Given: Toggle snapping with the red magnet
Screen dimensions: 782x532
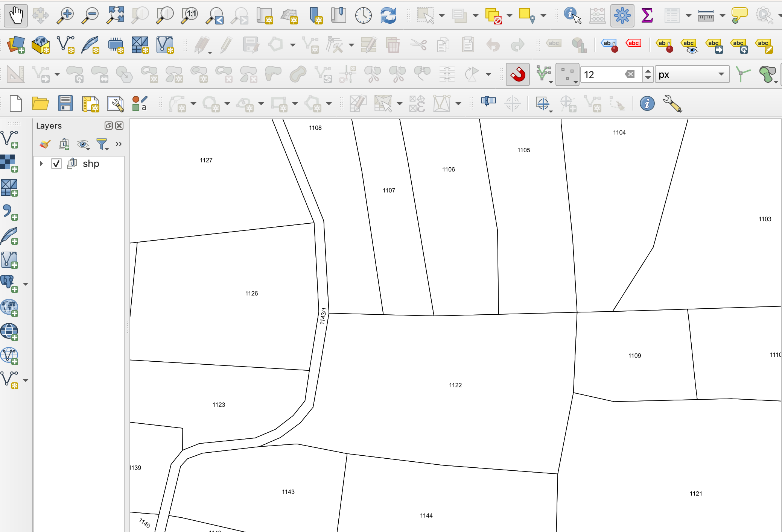Looking at the screenshot, I should (x=518, y=74).
